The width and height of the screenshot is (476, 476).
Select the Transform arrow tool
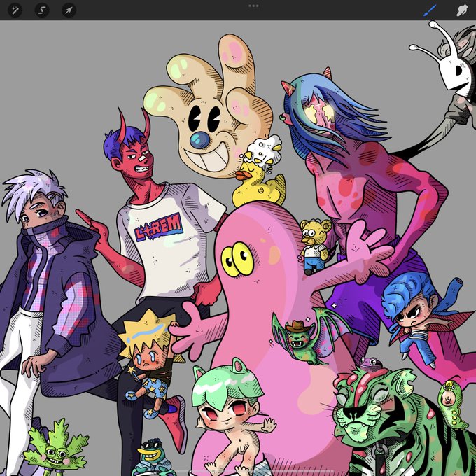pyautogui.click(x=69, y=10)
